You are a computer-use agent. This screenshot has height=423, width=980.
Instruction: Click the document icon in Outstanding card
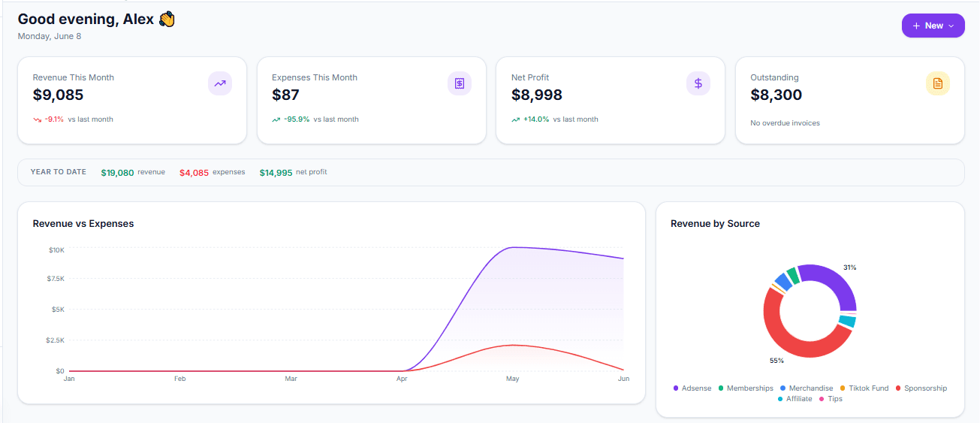[938, 83]
